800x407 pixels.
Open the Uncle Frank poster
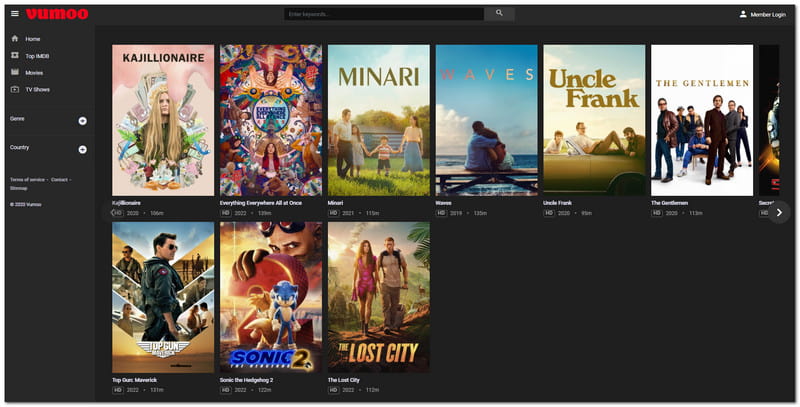[594, 120]
